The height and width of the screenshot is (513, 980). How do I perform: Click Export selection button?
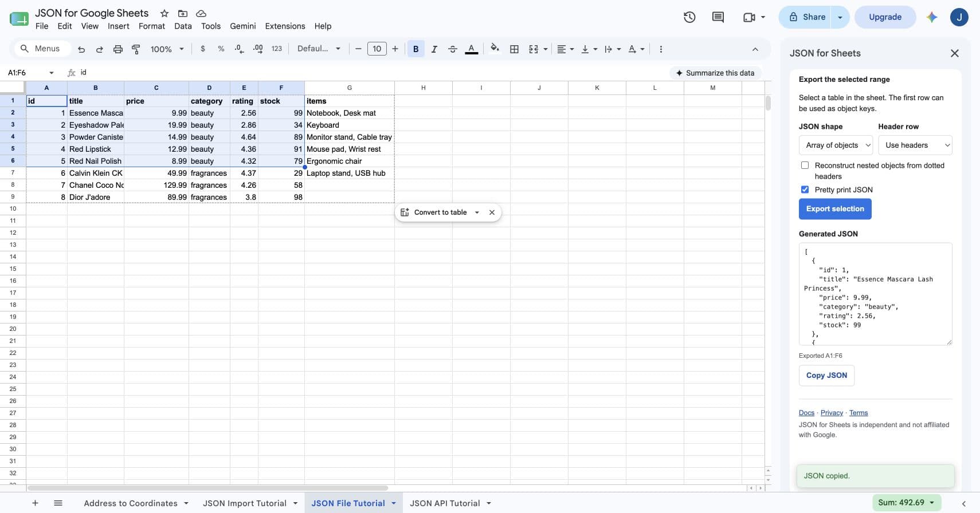pyautogui.click(x=835, y=209)
